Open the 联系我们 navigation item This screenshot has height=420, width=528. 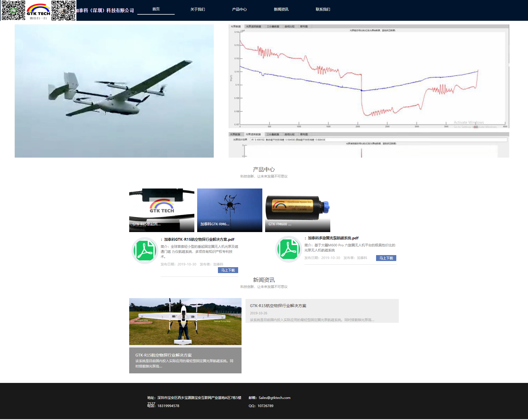[323, 9]
